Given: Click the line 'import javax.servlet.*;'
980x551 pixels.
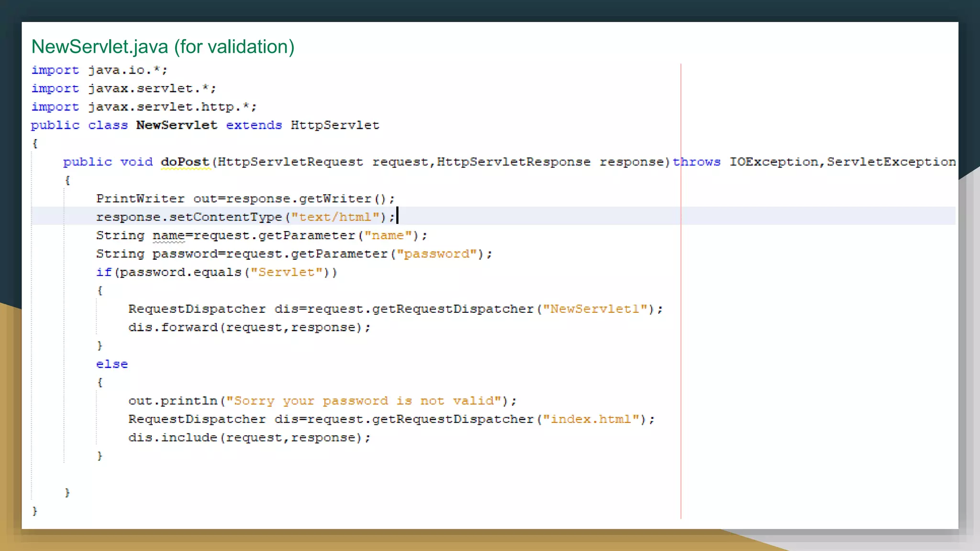Looking at the screenshot, I should [x=124, y=88].
